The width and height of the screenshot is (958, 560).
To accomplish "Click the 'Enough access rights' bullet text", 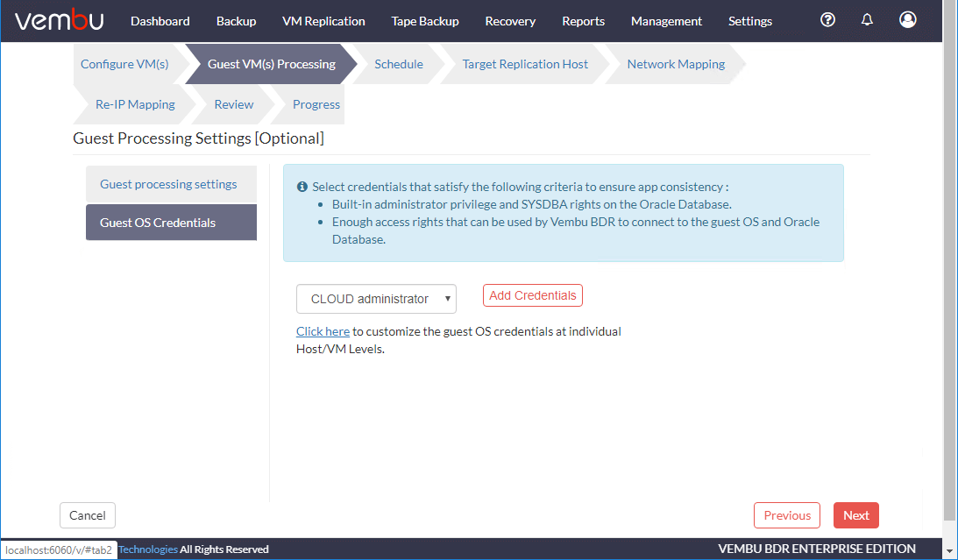I will click(x=576, y=230).
